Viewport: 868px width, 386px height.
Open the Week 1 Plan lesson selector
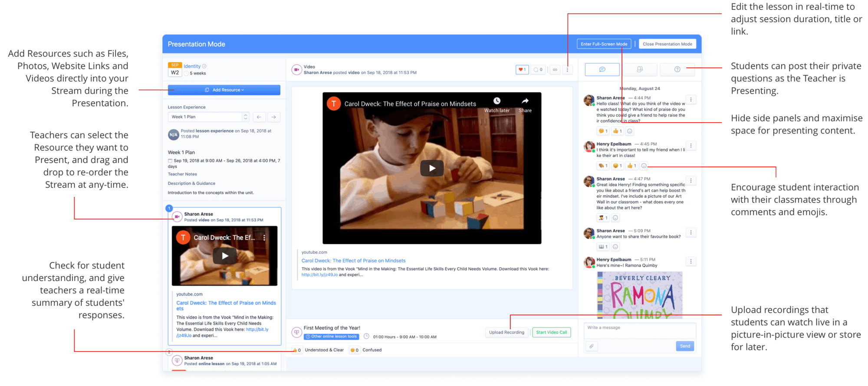pos(208,117)
